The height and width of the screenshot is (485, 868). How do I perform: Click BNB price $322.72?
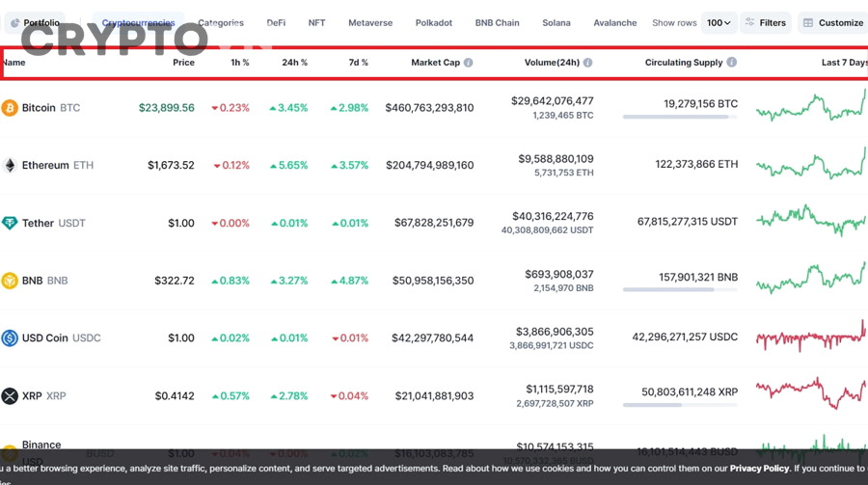click(x=175, y=281)
